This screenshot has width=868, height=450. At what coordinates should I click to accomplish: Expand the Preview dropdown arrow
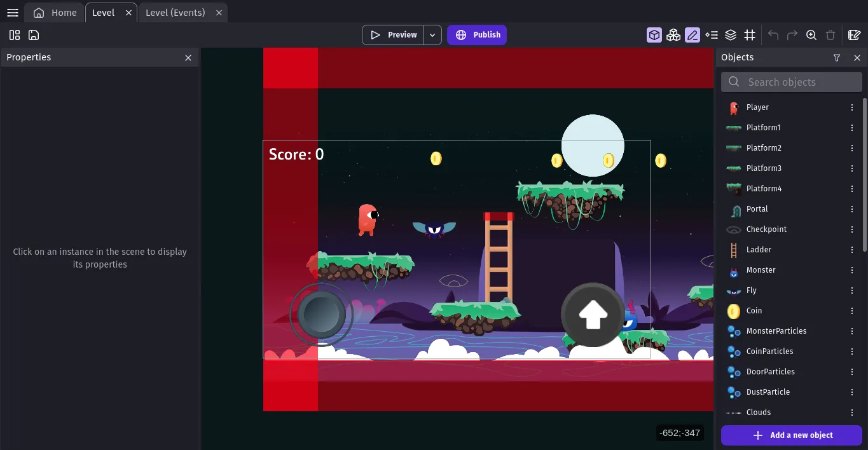432,35
